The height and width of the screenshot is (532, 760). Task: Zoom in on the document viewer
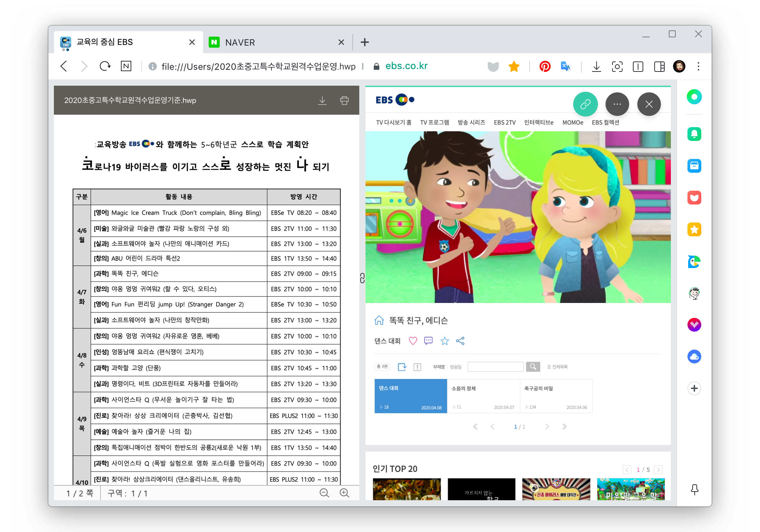click(344, 493)
